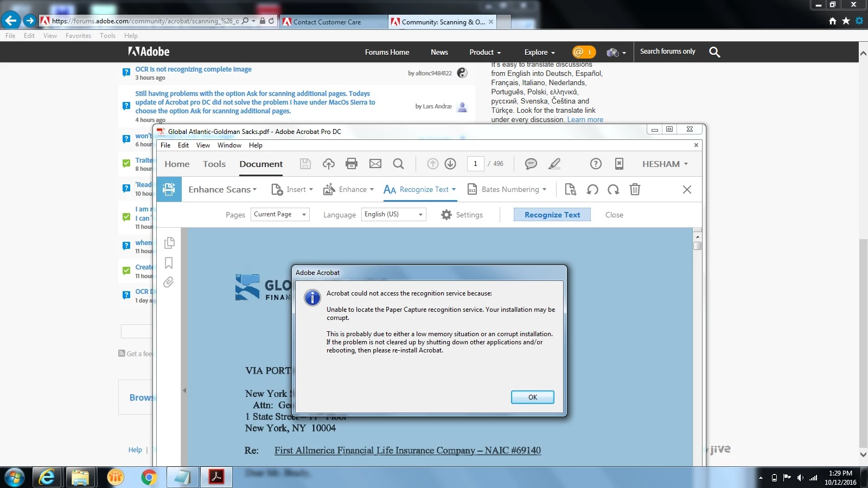Screen dimensions: 868x488
Task: Click the Enhance Scans scanner icon
Action: [169, 189]
